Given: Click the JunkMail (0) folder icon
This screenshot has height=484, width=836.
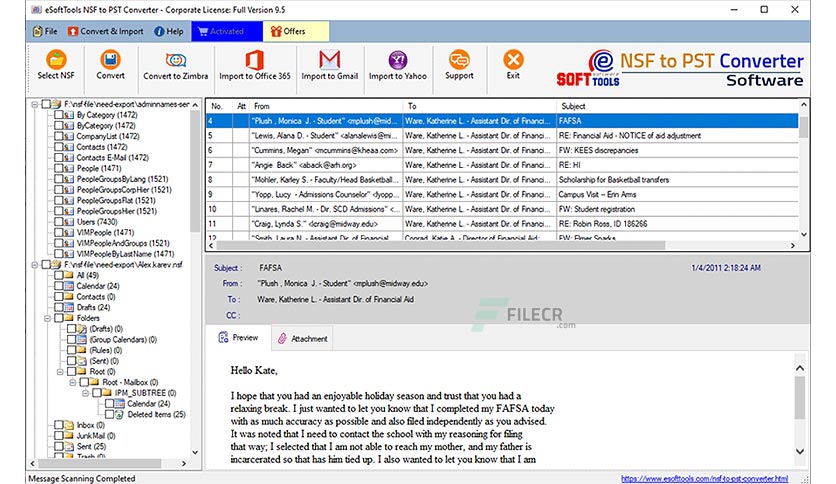Looking at the screenshot, I should pyautogui.click(x=68, y=435).
